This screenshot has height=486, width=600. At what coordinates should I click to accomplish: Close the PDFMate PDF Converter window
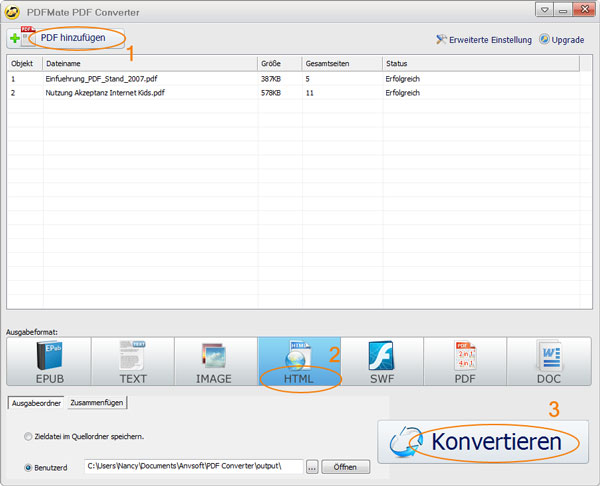click(584, 9)
